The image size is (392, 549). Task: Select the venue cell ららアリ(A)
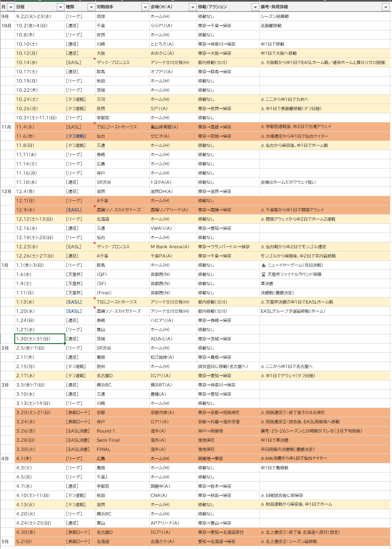(x=173, y=25)
